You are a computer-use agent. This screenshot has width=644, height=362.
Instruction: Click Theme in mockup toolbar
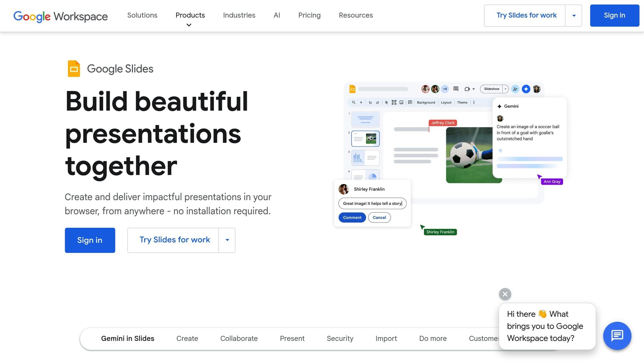coord(462,102)
